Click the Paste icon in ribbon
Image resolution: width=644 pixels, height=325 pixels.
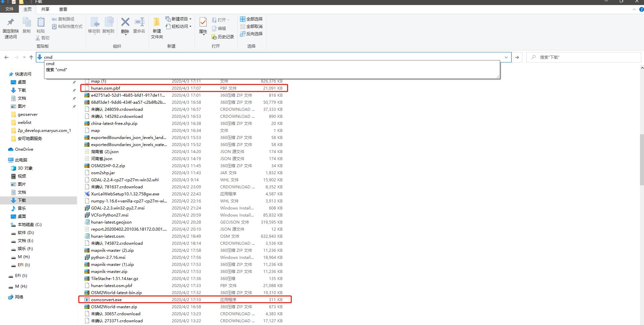pyautogui.click(x=41, y=22)
